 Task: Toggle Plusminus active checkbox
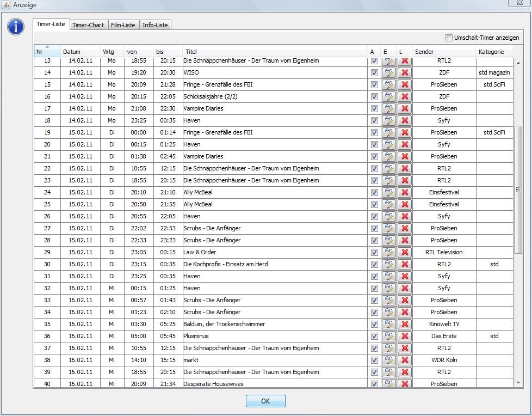pyautogui.click(x=374, y=336)
